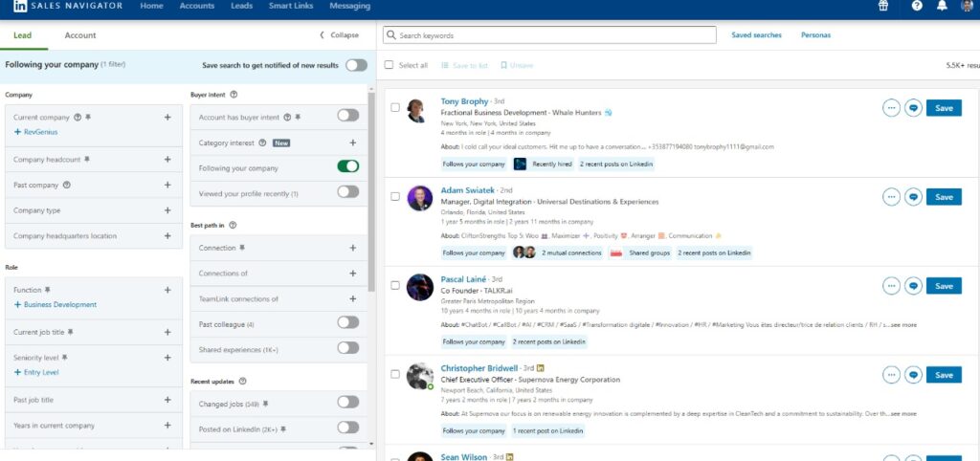980x461 pixels.
Task: Open more options for Adam Swiatek
Action: click(892, 197)
